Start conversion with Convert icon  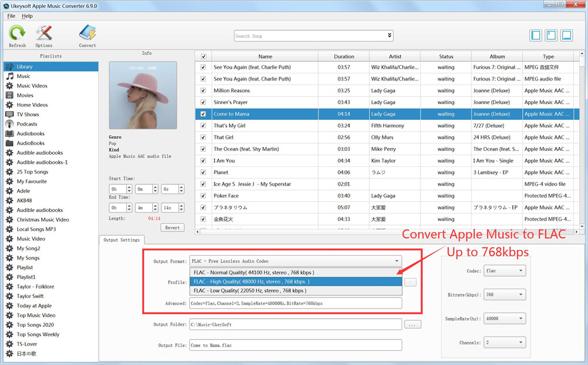[88, 33]
